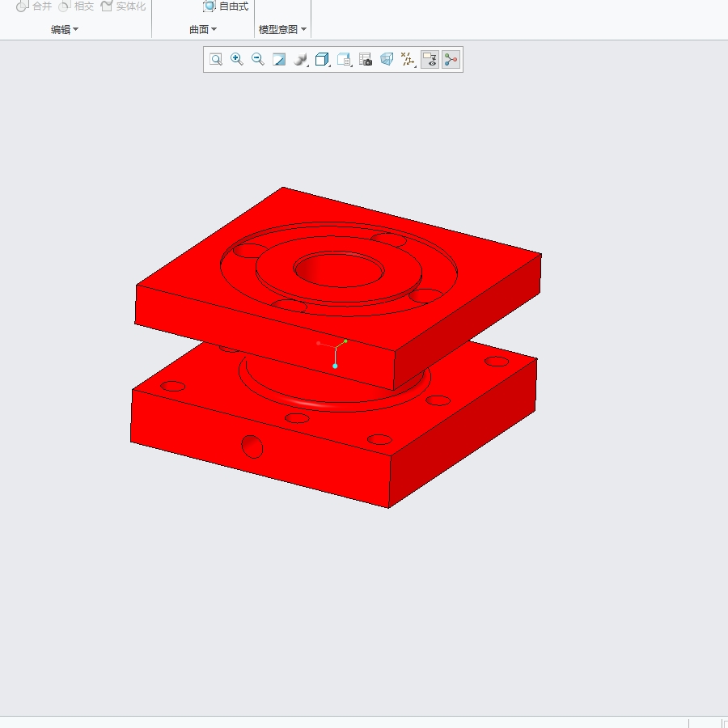
Task: Open the saved orientations cube icon
Action: pos(322,59)
